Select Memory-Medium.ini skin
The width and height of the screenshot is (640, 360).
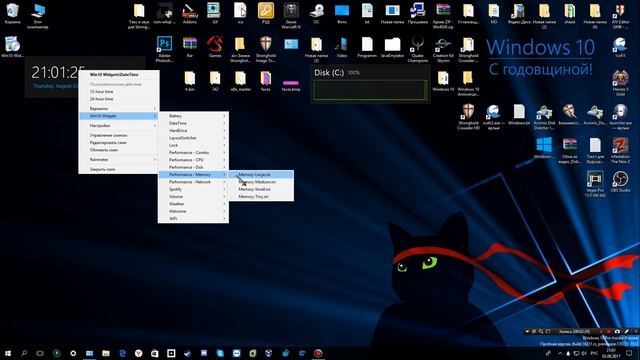pos(261,182)
